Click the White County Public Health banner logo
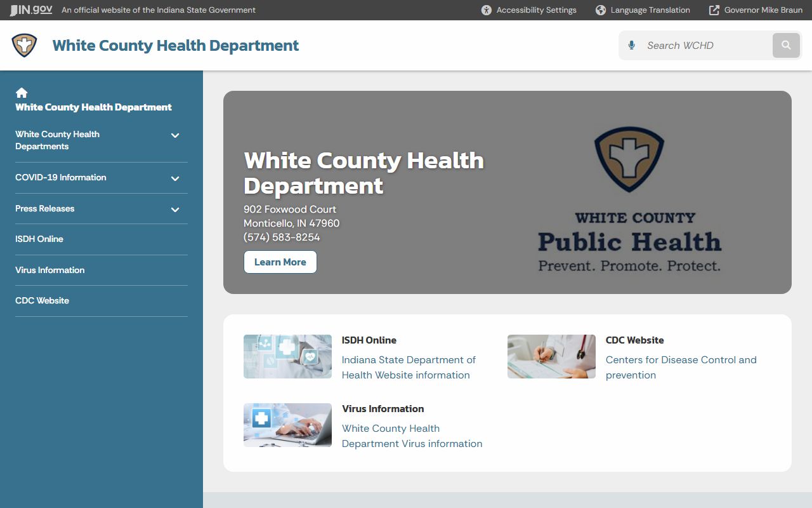Image resolution: width=812 pixels, height=508 pixels. coord(629,199)
